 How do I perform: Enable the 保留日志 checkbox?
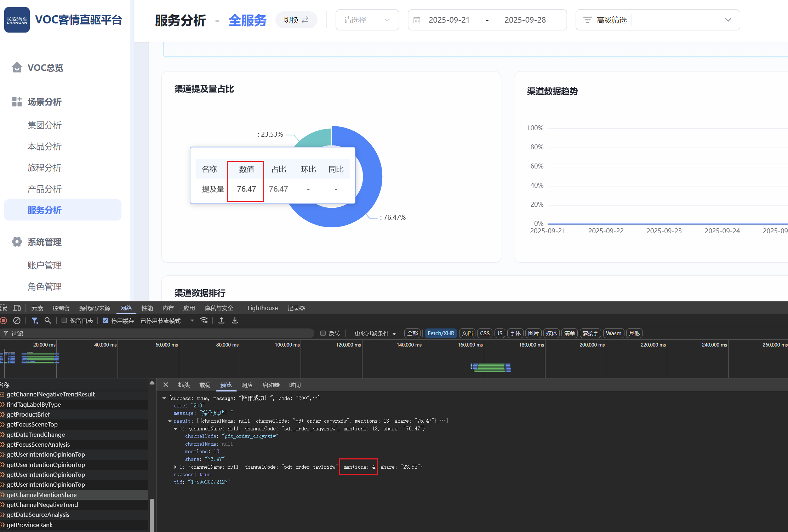tap(64, 321)
